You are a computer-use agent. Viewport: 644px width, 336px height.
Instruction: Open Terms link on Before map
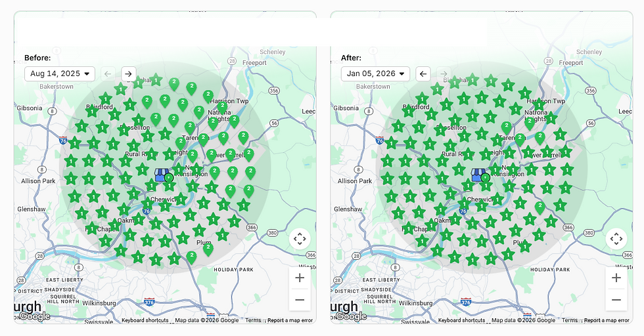coord(253,320)
